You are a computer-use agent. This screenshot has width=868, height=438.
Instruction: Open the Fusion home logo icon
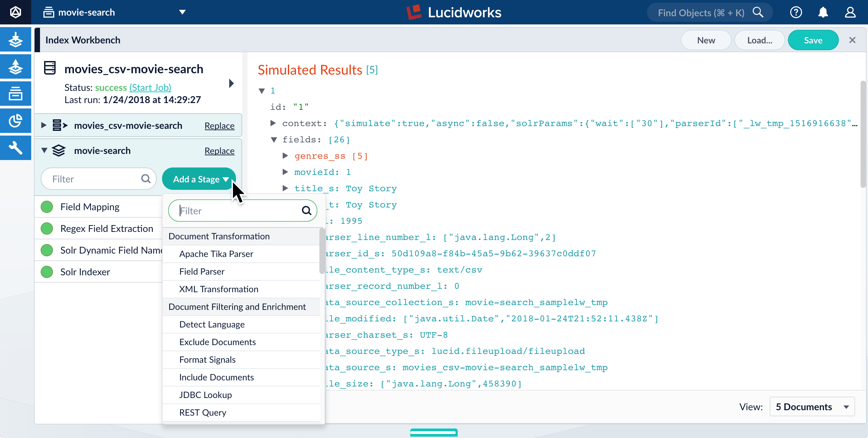click(16, 12)
